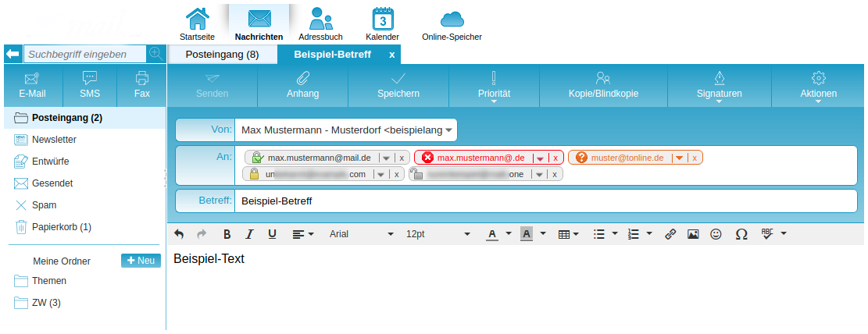Open the Startseite home icon
Screen dimensions: 868x334
[197, 19]
